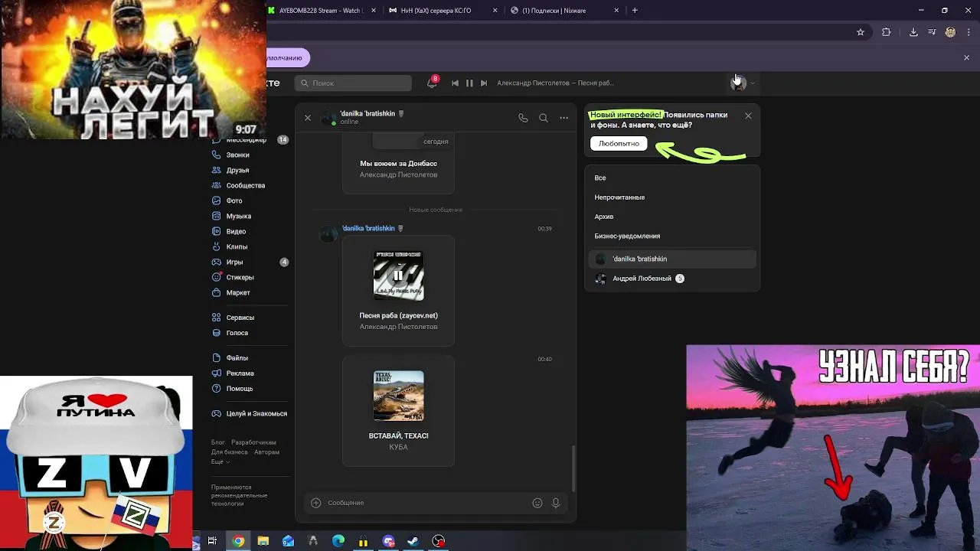Open the Авторам footer link
Viewport: 980px width, 551px height.
[x=266, y=452]
